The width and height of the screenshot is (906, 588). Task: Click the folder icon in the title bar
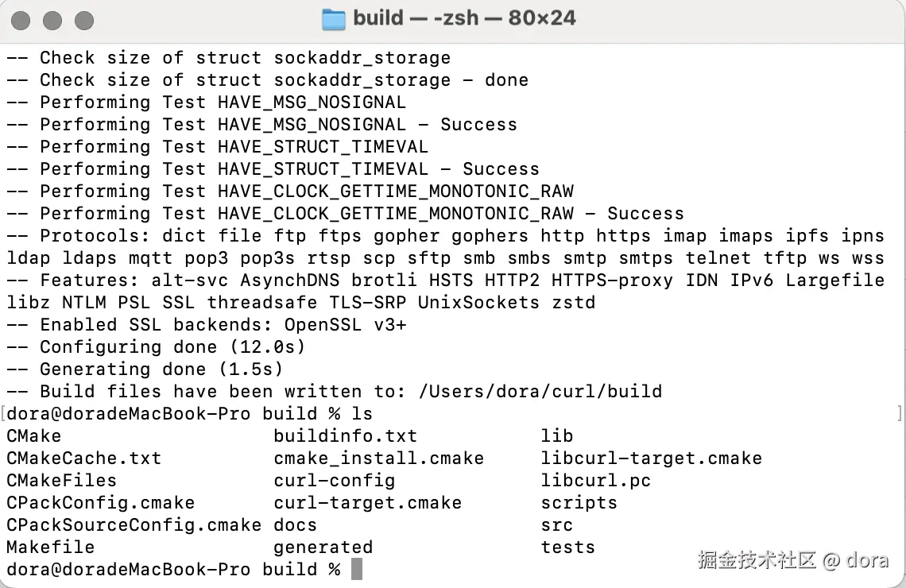tap(334, 19)
